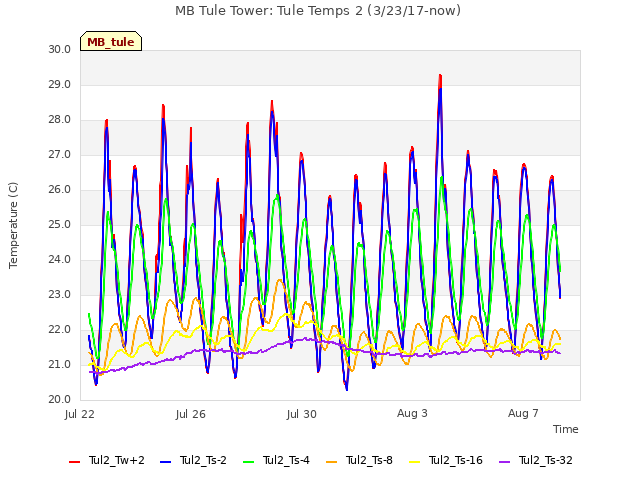
Task: Click the Time axis label
Action: point(566,429)
